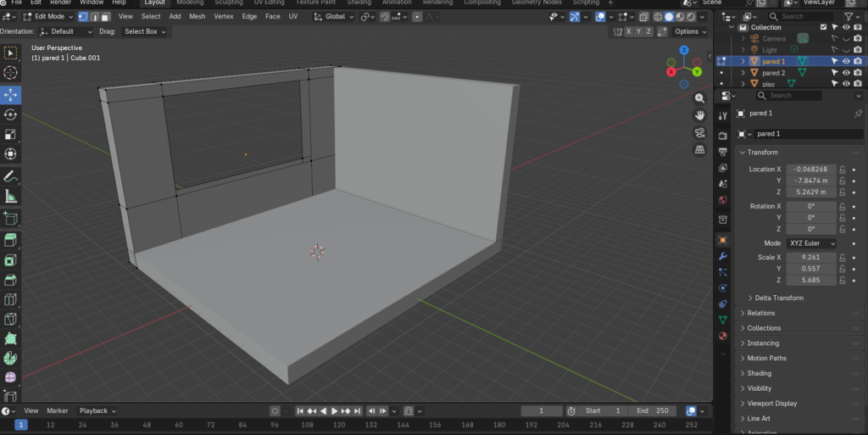The height and width of the screenshot is (435, 868).
Task: Choose the Measure tool
Action: coord(10,197)
